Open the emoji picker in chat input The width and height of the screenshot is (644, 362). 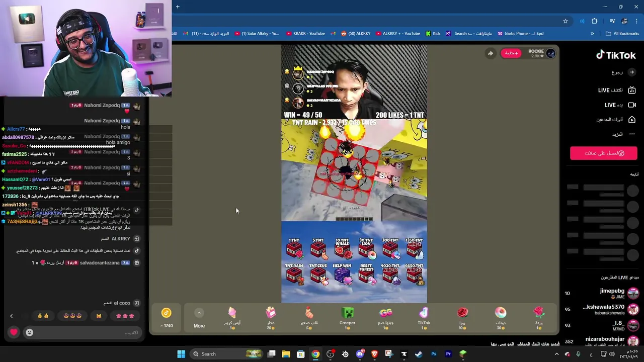[x=29, y=332]
